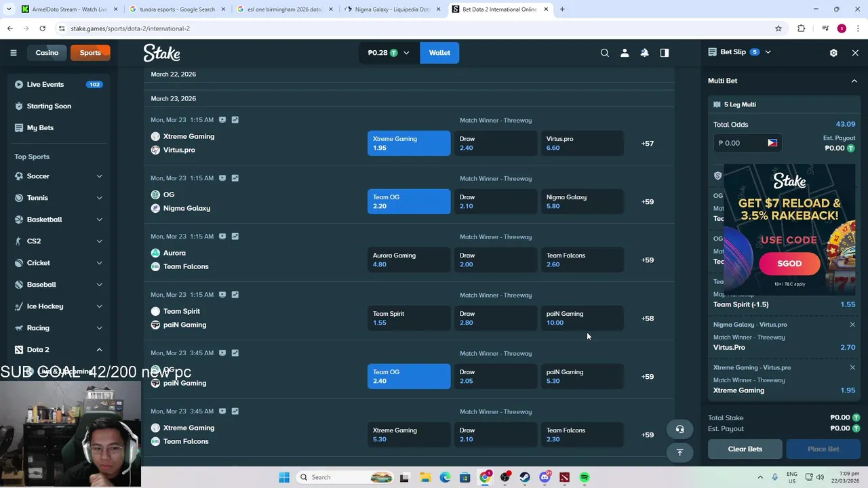The width and height of the screenshot is (868, 488).
Task: Open the Bet Slip dropdown chevron
Action: pyautogui.click(x=768, y=52)
